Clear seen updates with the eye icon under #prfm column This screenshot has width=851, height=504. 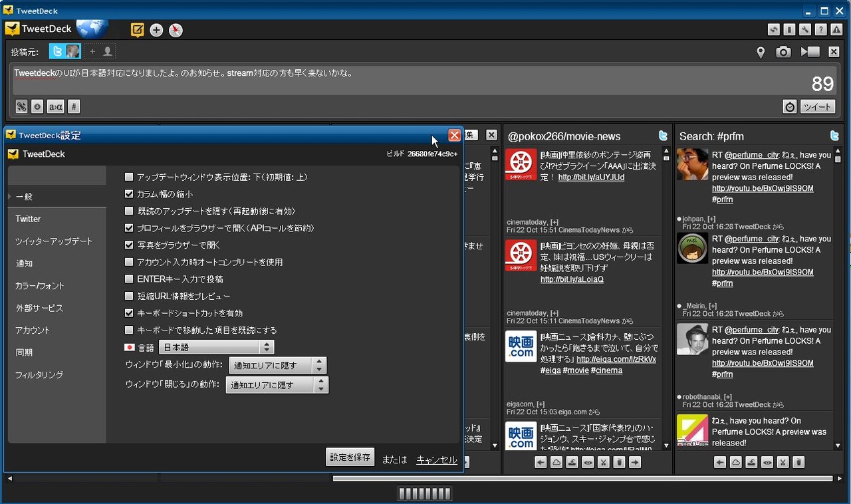[x=767, y=461]
